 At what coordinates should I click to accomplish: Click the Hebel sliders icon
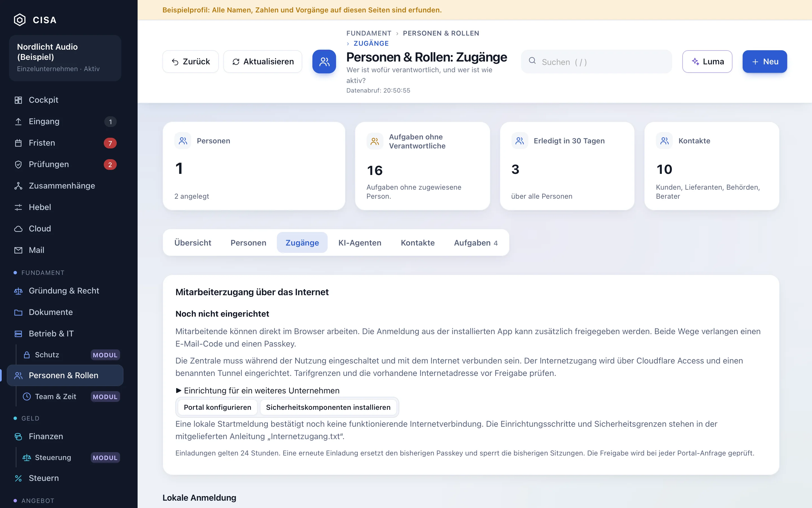click(x=18, y=207)
